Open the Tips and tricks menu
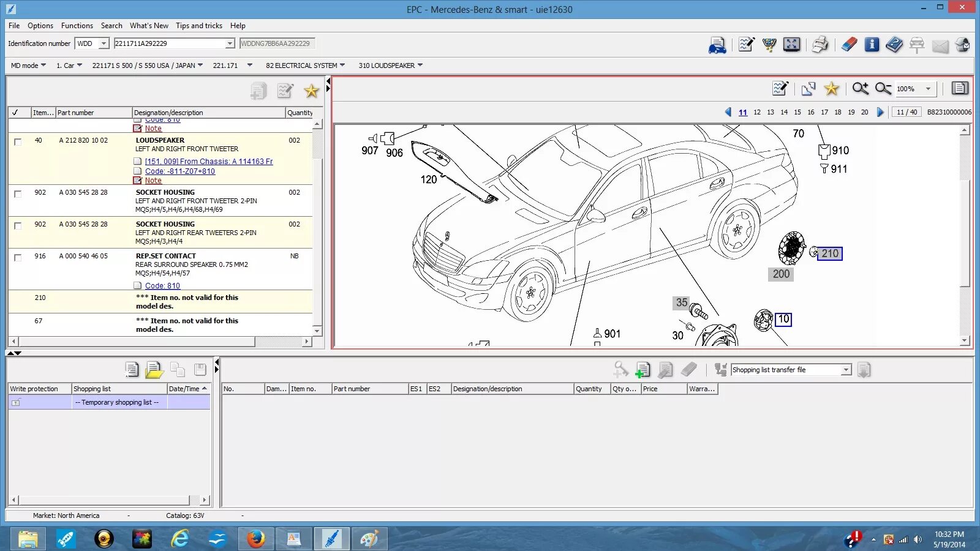The height and width of the screenshot is (551, 980). click(199, 26)
